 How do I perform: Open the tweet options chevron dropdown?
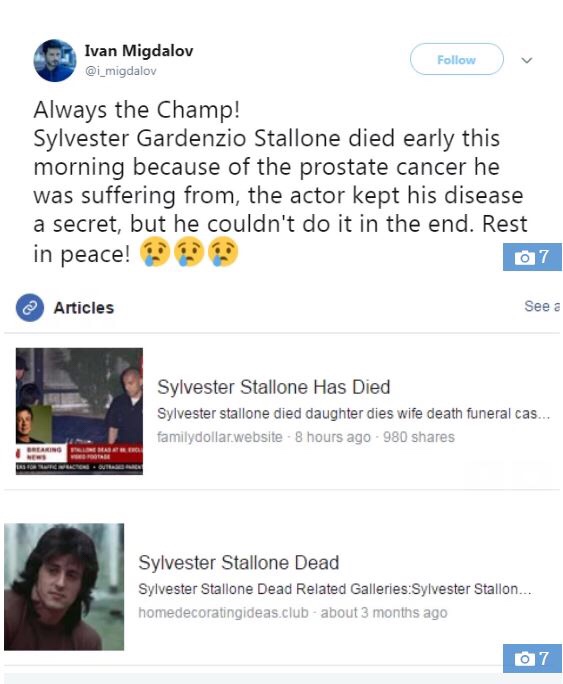[x=527, y=60]
